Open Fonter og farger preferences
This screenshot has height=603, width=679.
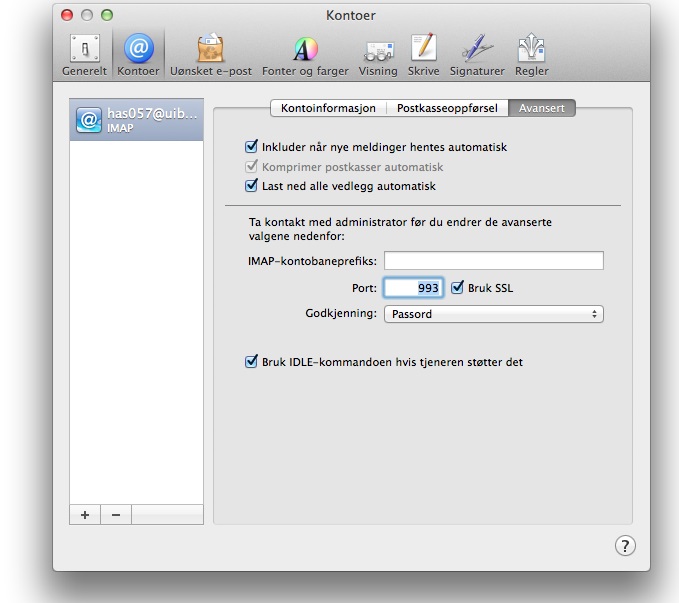[x=303, y=54]
